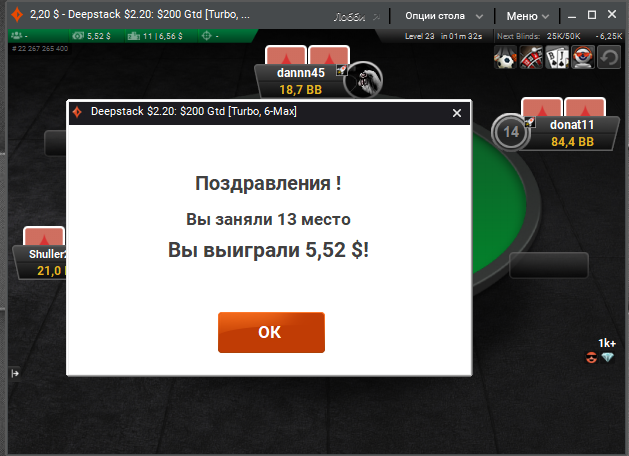Click the rank 11 | 6,56 $ indicator
The height and width of the screenshot is (456, 629).
155,36
